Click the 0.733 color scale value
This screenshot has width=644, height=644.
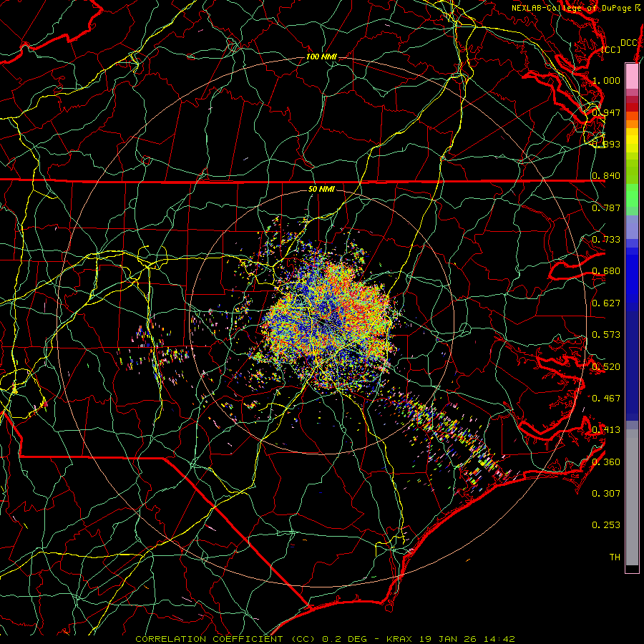tap(606, 240)
